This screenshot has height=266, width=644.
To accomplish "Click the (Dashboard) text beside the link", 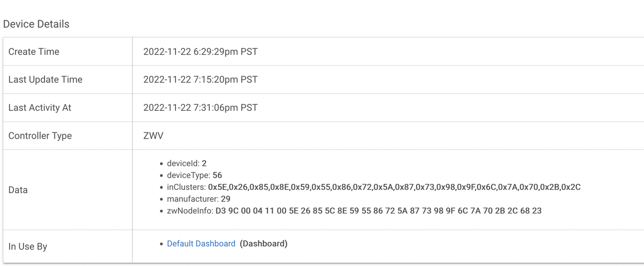I will pyautogui.click(x=264, y=244).
